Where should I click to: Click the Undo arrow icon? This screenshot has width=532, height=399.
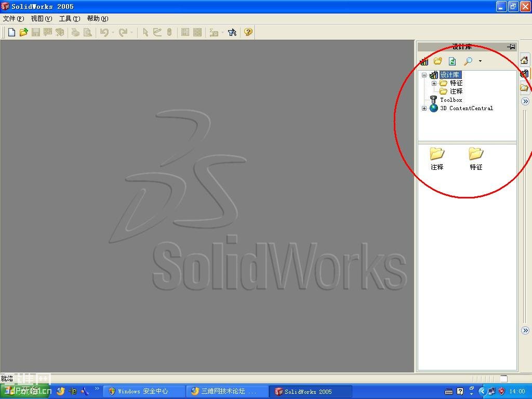(104, 32)
